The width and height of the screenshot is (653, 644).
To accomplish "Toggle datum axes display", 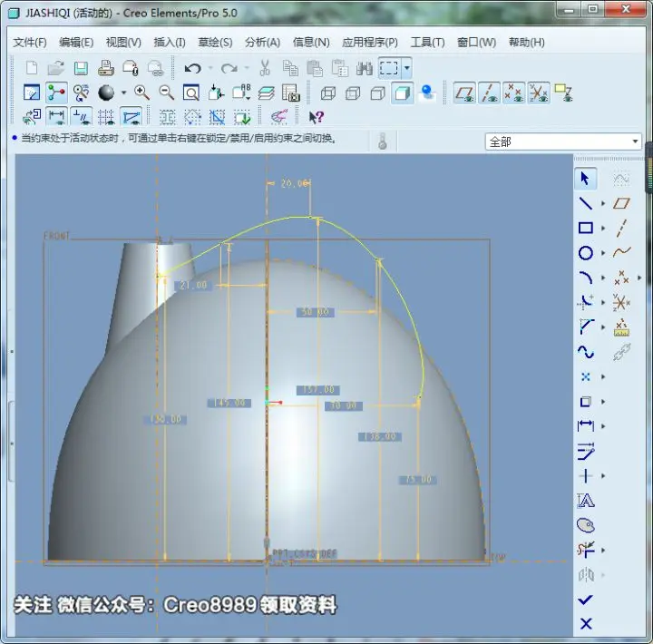I will pyautogui.click(x=489, y=93).
